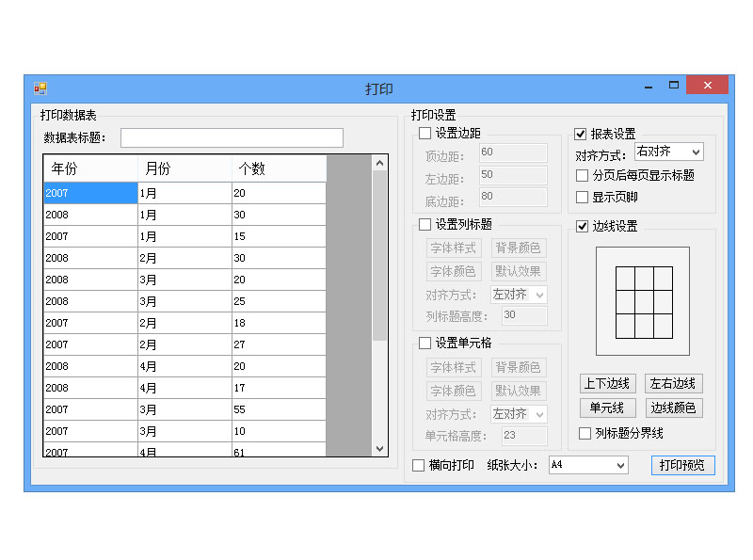Click 背景颜色 under 设置列标题
The image size is (753, 560).
519,248
